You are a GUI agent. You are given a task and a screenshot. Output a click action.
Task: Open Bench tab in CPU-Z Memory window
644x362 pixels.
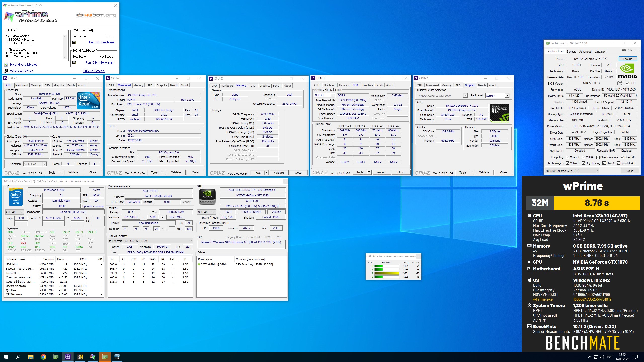pos(276,86)
